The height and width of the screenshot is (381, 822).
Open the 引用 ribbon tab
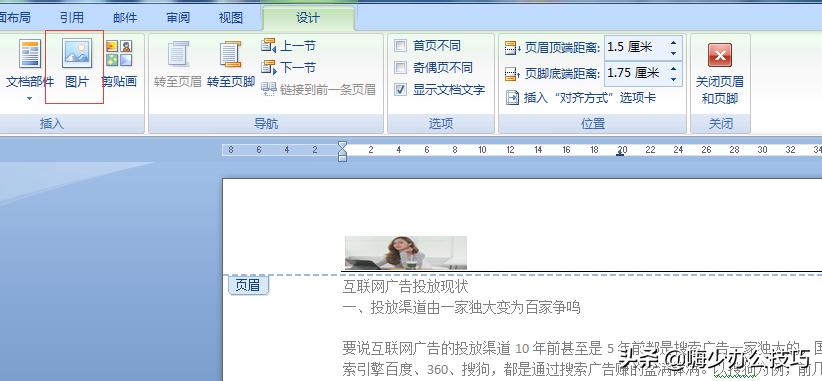click(72, 18)
